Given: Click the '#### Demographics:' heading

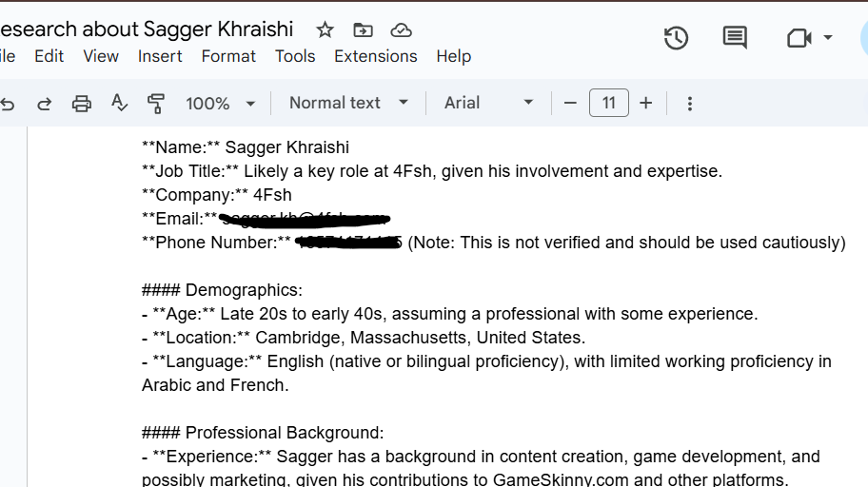Looking at the screenshot, I should [x=222, y=290].
